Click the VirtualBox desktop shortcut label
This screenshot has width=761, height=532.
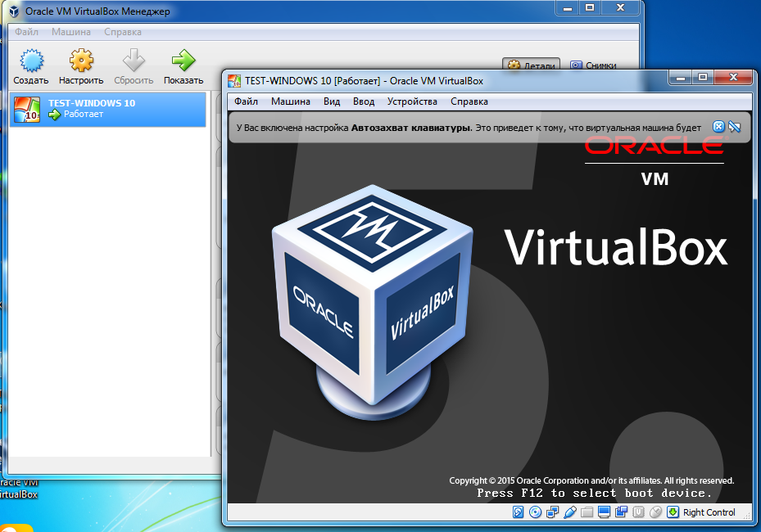pos(19,489)
